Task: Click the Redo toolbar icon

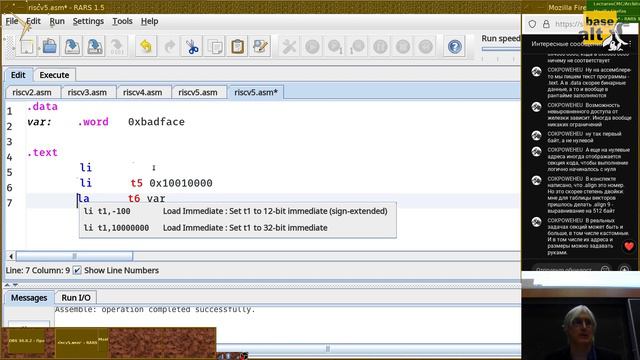Action: (x=169, y=47)
